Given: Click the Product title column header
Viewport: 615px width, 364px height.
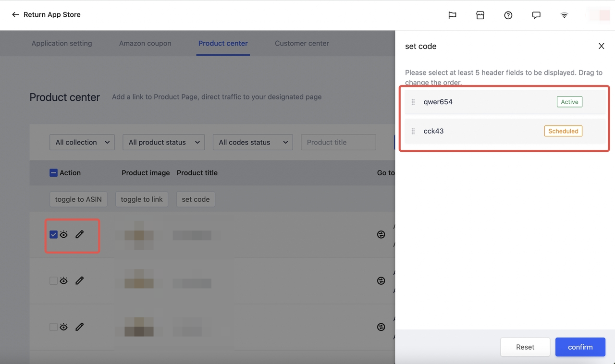Looking at the screenshot, I should pos(197,173).
